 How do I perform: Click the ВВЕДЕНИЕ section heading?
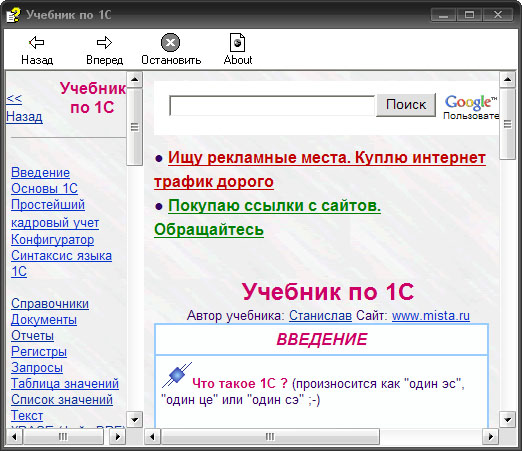pyautogui.click(x=322, y=339)
